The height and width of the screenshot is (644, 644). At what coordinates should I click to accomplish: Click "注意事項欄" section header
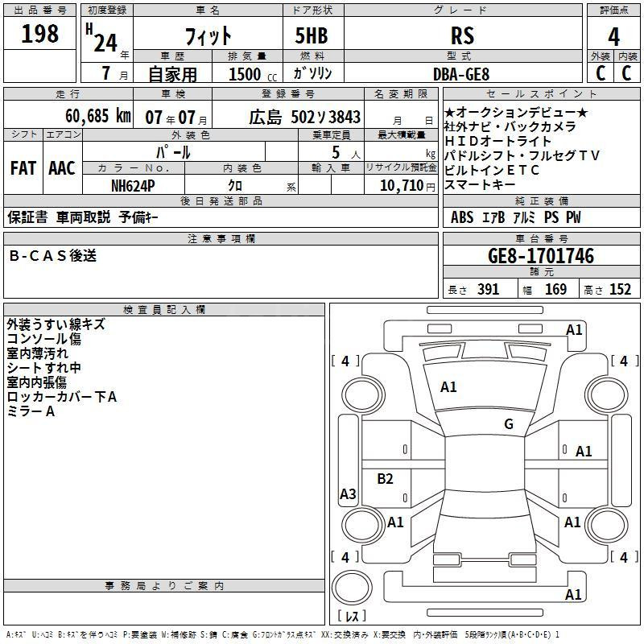(221, 238)
